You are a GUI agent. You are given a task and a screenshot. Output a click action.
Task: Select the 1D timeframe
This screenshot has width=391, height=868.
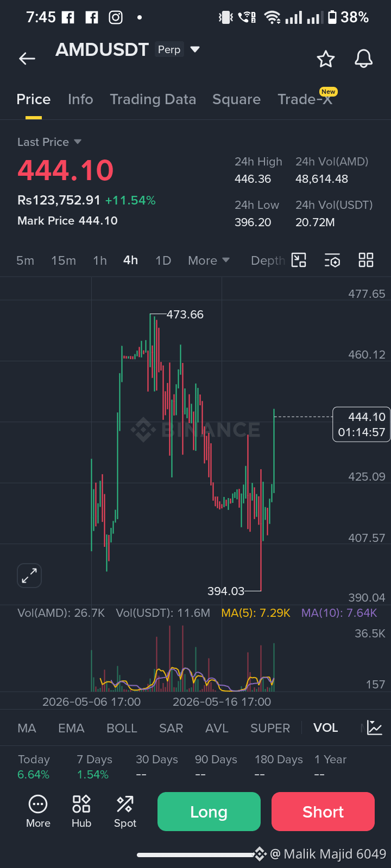coord(163,260)
